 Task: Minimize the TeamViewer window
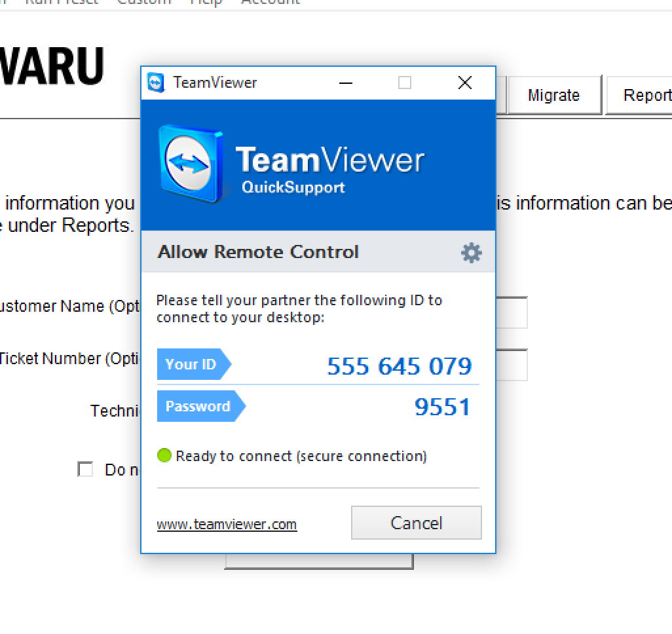coord(345,83)
